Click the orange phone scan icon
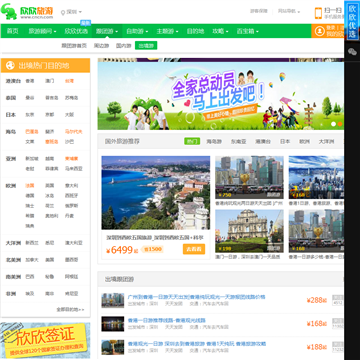This screenshot has width=360, height=360. pos(318,13)
